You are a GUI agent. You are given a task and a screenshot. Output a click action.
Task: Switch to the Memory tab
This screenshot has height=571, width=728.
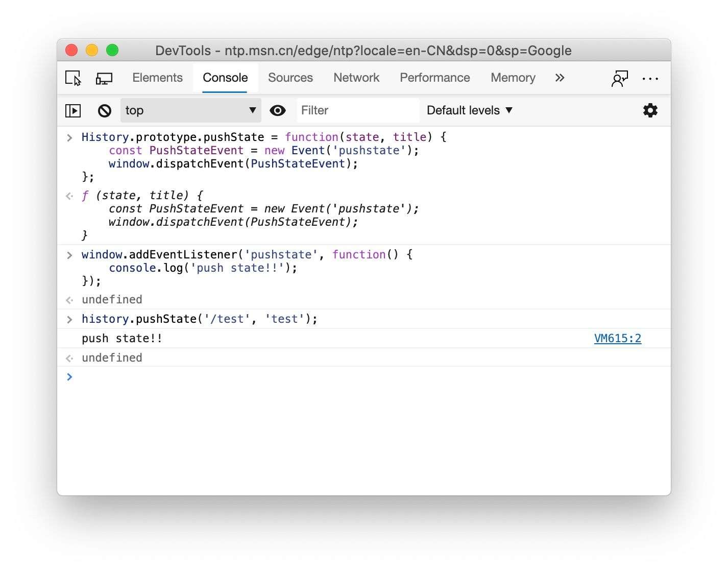coord(513,78)
